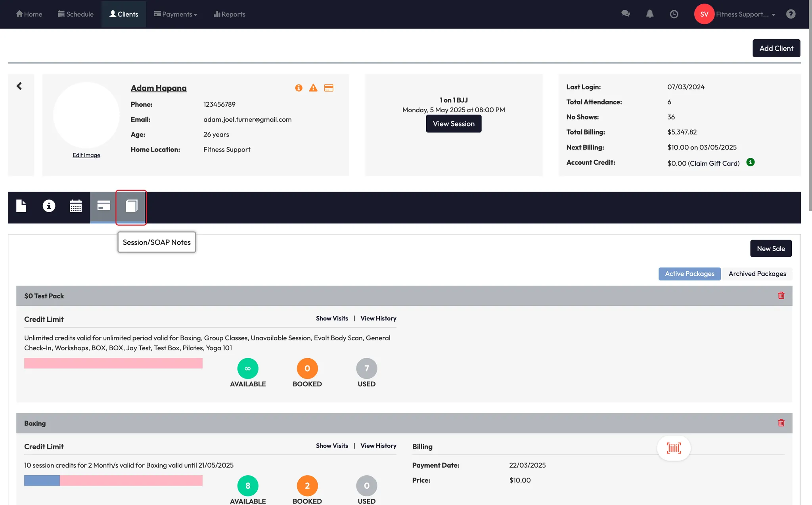Click the Edit Image link under avatar
The width and height of the screenshot is (812, 505).
click(86, 155)
